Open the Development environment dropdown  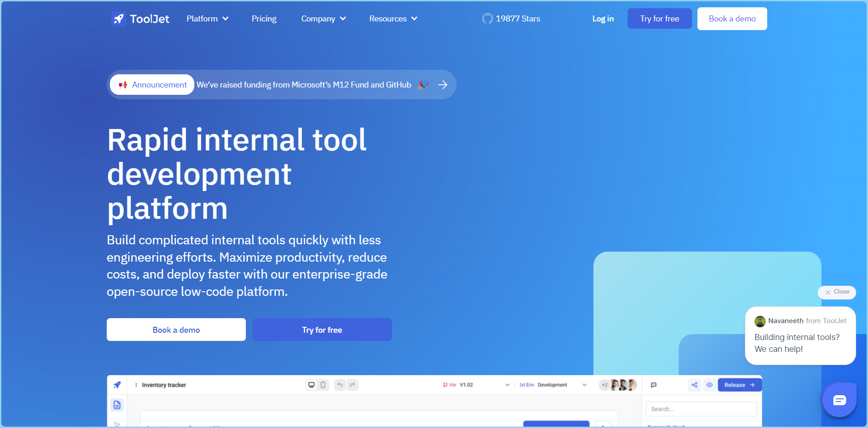pyautogui.click(x=584, y=385)
